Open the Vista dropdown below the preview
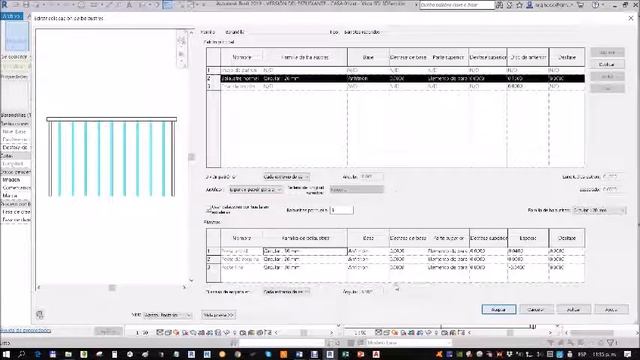640x360 pixels. coord(167,315)
